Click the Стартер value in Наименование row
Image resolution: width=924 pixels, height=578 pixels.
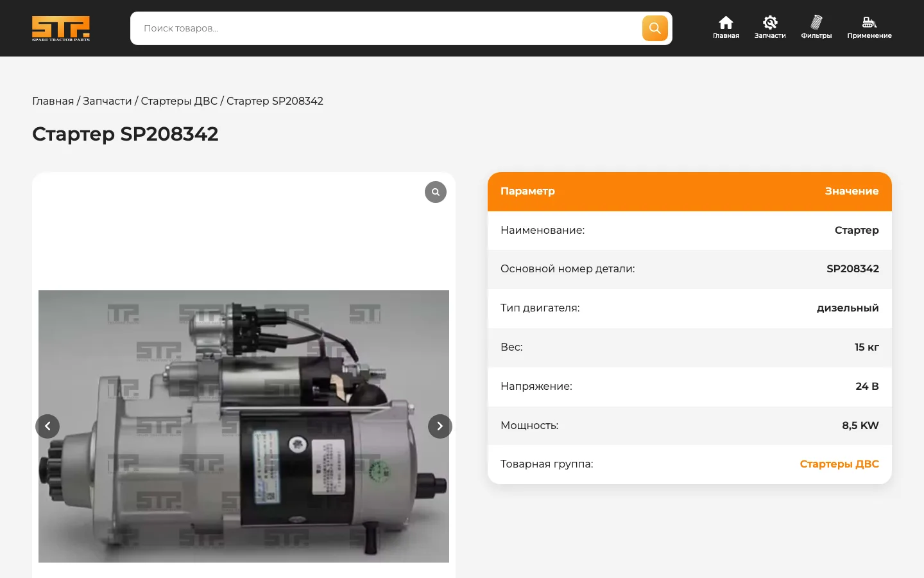[857, 230]
